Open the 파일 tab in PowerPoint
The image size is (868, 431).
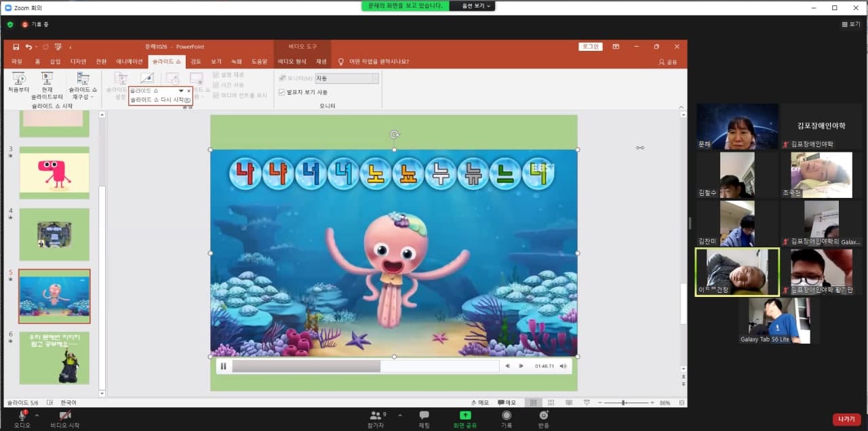coord(17,62)
